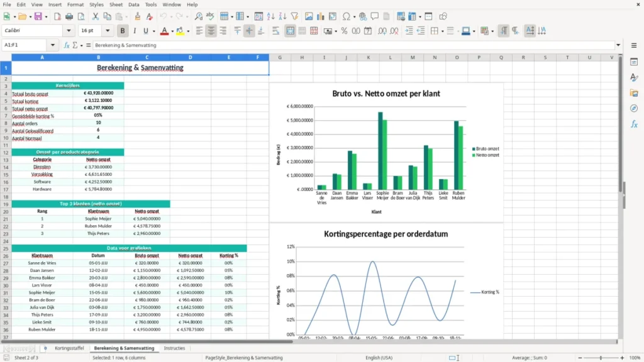
Task: Format cell as percent
Action: pos(344,31)
